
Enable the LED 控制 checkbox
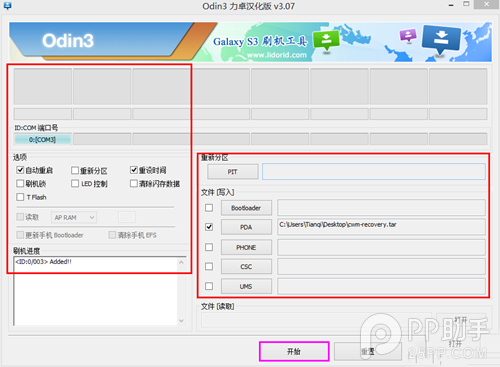(75, 183)
